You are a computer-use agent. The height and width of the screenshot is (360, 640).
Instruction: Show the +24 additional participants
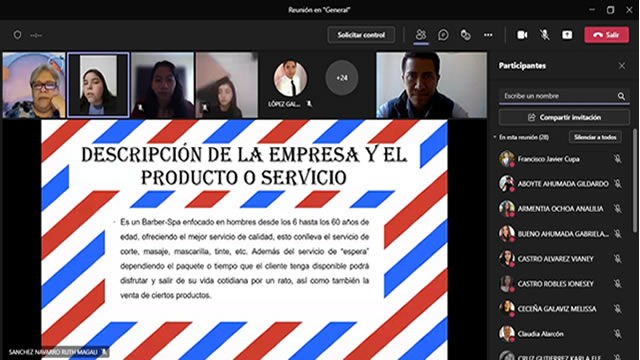point(342,78)
